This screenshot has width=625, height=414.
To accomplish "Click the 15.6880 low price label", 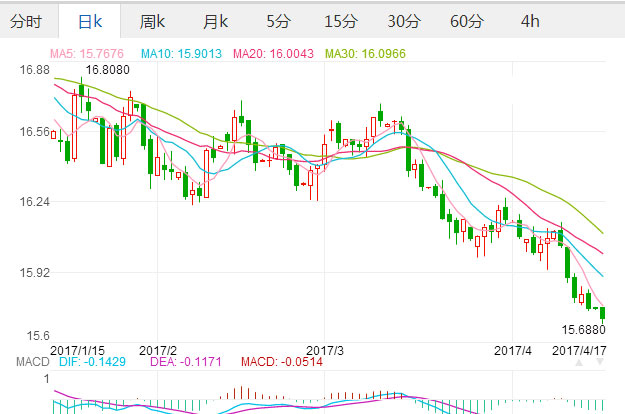I will [584, 330].
